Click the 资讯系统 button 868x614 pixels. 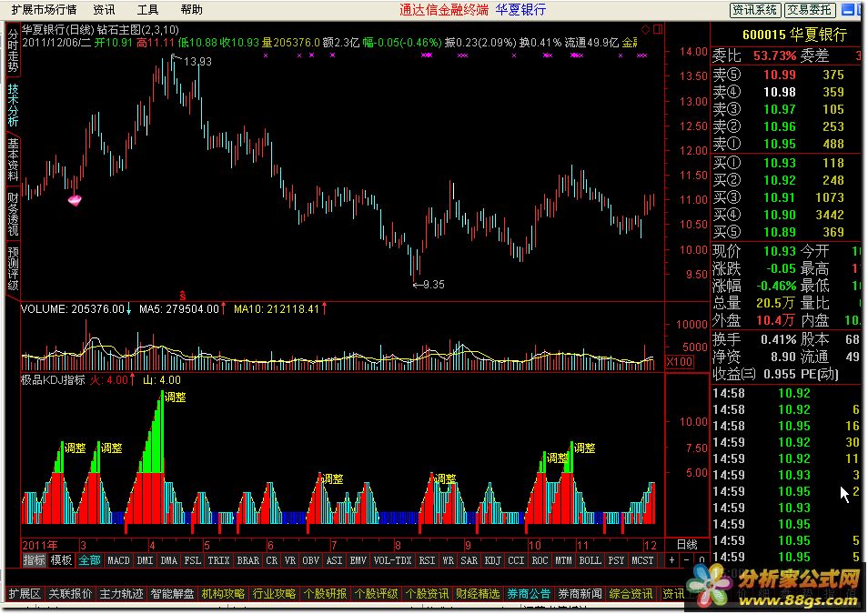(755, 10)
